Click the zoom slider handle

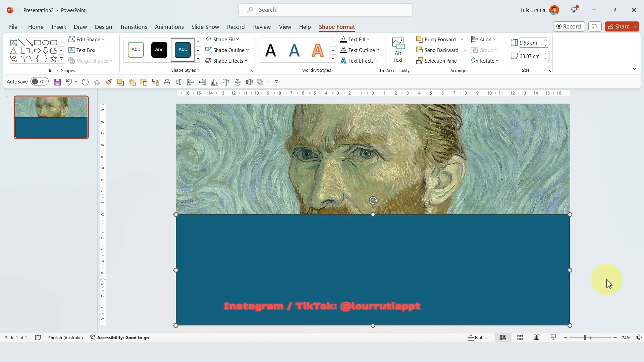585,338
